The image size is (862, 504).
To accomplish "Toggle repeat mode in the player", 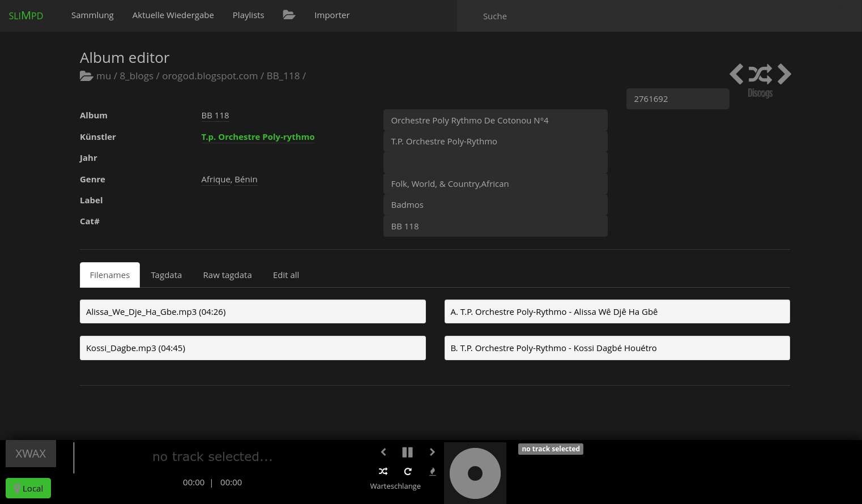I will click(x=408, y=471).
